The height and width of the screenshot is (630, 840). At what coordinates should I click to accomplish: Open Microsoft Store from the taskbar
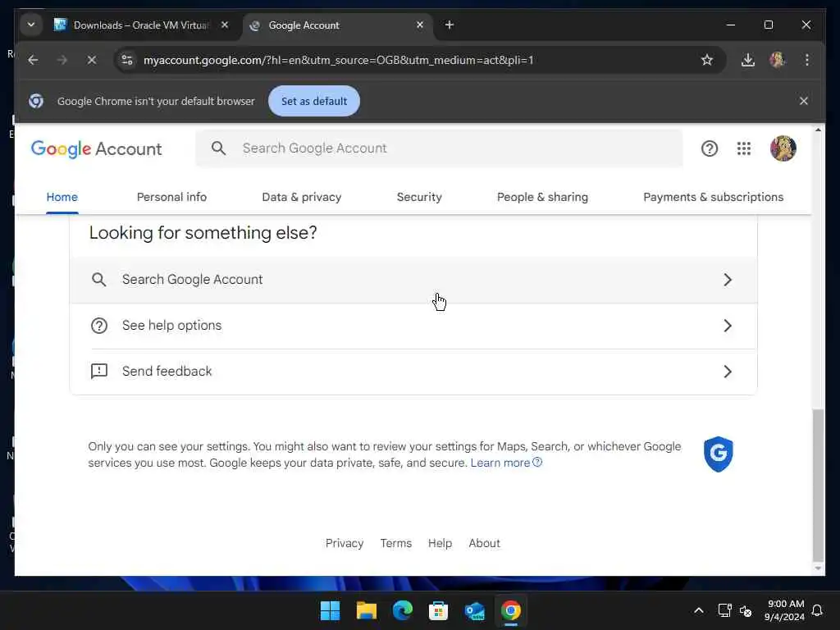coord(438,610)
